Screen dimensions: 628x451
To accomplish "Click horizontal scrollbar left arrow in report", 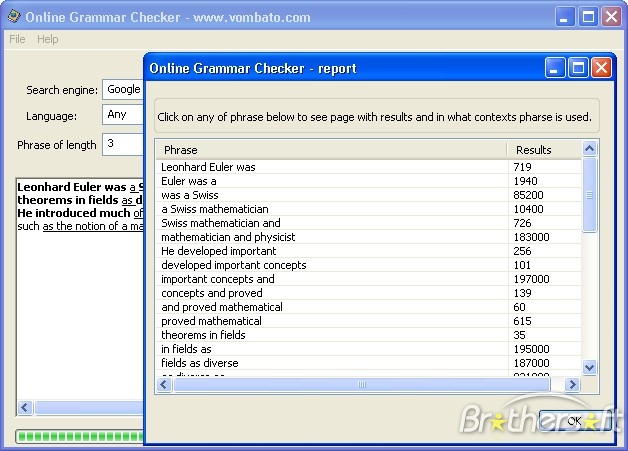I will click(165, 384).
